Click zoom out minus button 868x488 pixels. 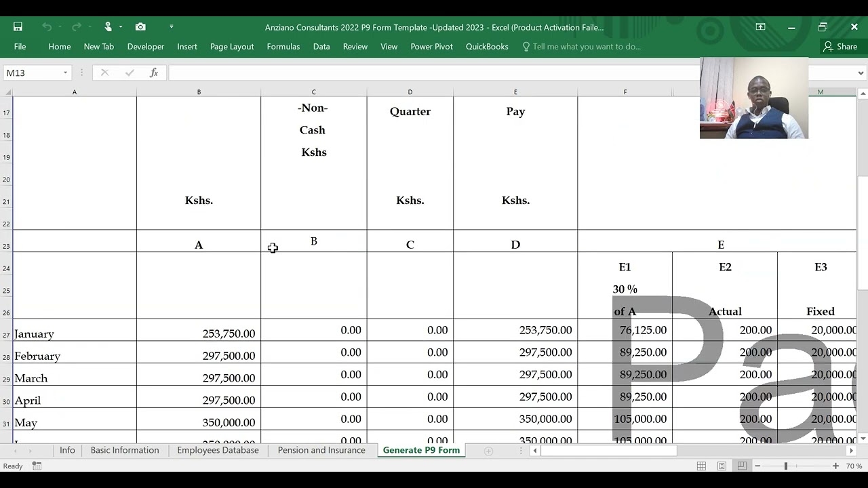pyautogui.click(x=757, y=466)
